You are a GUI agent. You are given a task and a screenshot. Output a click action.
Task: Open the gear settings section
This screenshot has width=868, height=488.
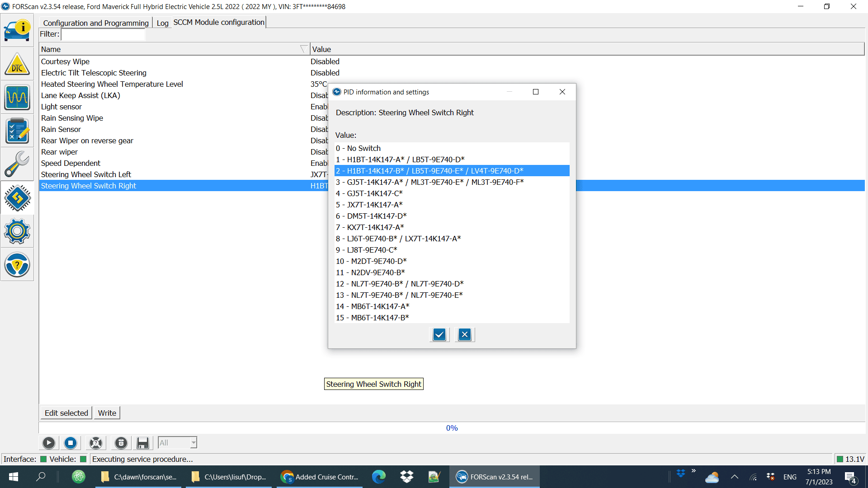click(x=17, y=231)
